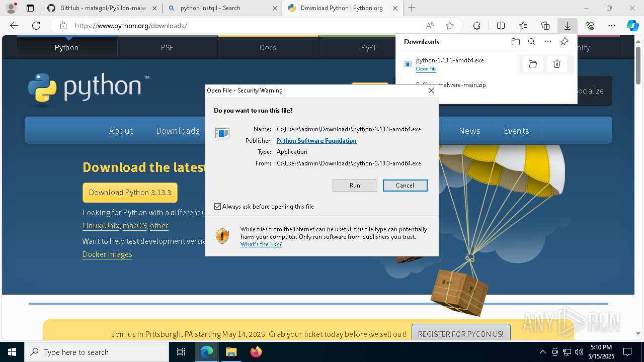Pin the Downloads panel
Screen dimensions: 644x362
click(564, 42)
